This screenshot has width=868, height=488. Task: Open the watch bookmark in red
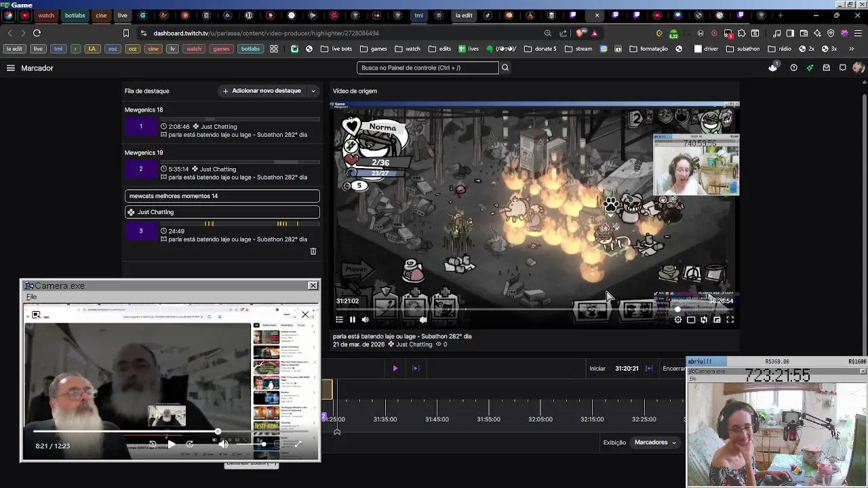pos(194,49)
